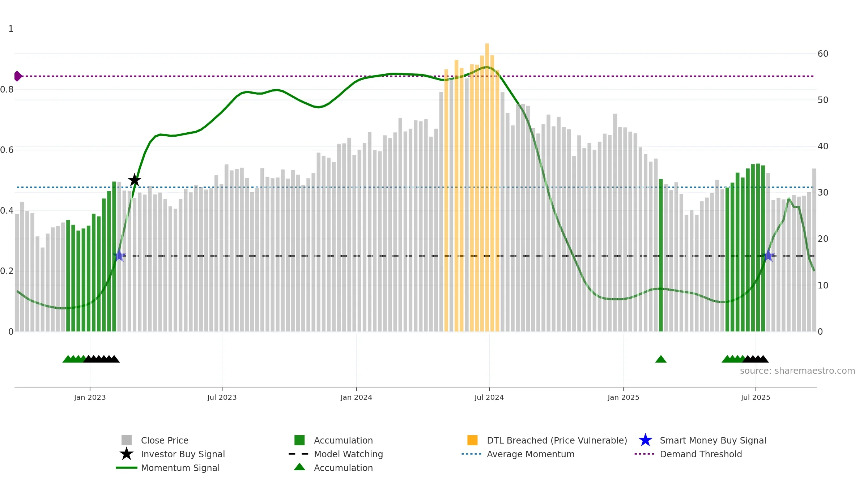Click the black Investor Buy Signal star on chart

pyautogui.click(x=135, y=180)
